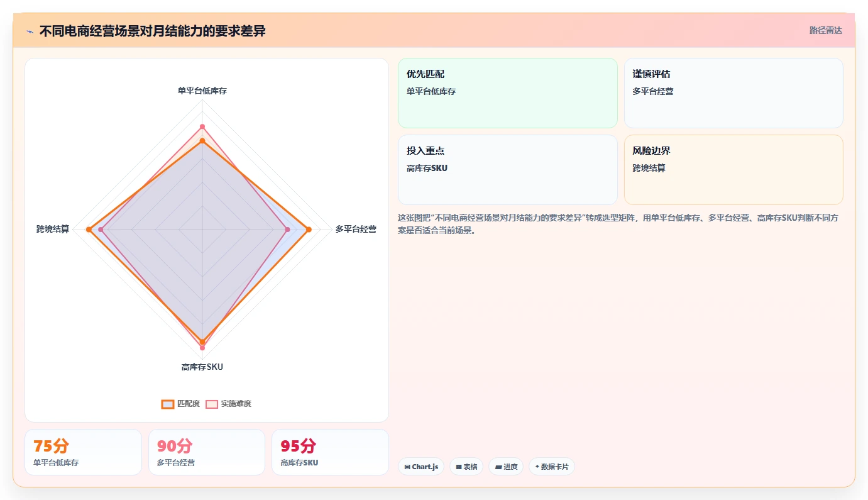
Task: Click the 路径雷达 label in header
Action: (x=825, y=30)
